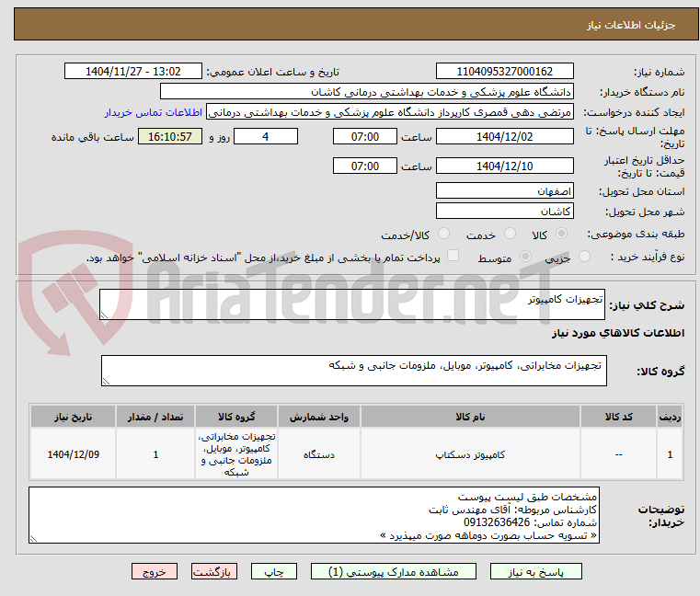Viewport: 700px width, 596px height.
Task: Click the 'چاپ' print button
Action: tap(274, 572)
